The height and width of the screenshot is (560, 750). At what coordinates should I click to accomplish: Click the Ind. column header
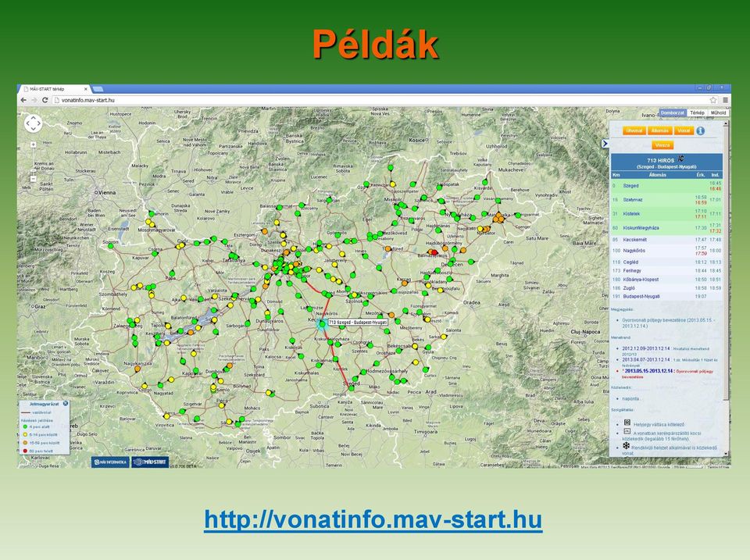[715, 175]
